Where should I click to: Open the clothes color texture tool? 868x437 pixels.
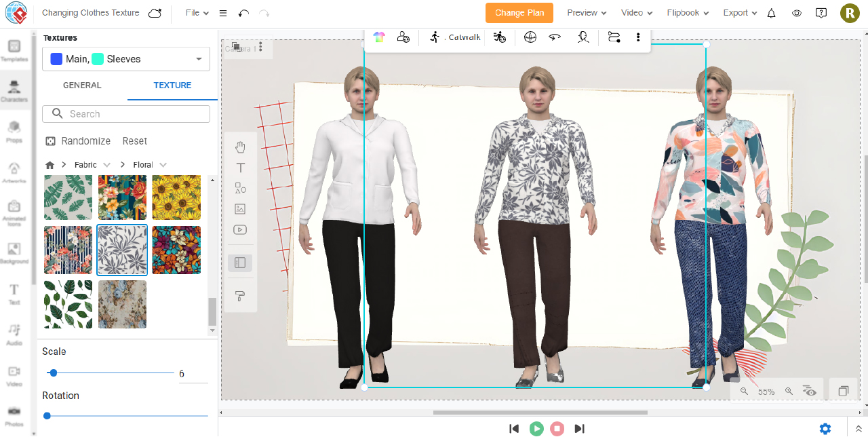pyautogui.click(x=378, y=37)
